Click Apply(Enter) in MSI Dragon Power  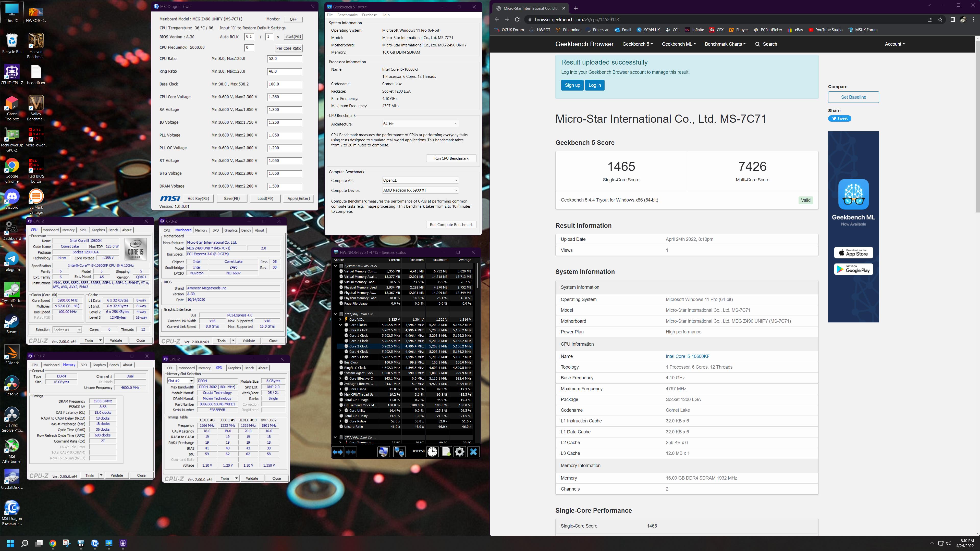[299, 198]
